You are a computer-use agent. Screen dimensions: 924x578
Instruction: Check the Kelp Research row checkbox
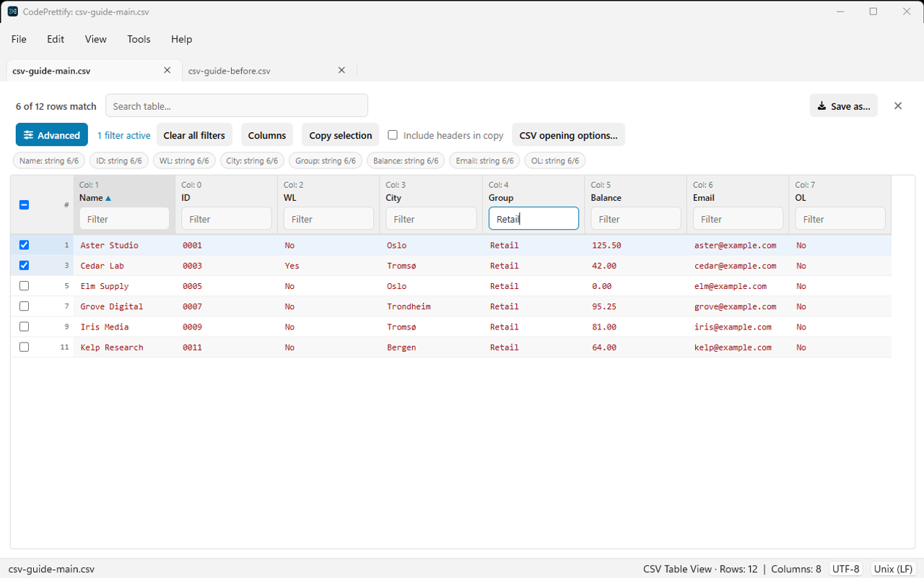(x=24, y=347)
